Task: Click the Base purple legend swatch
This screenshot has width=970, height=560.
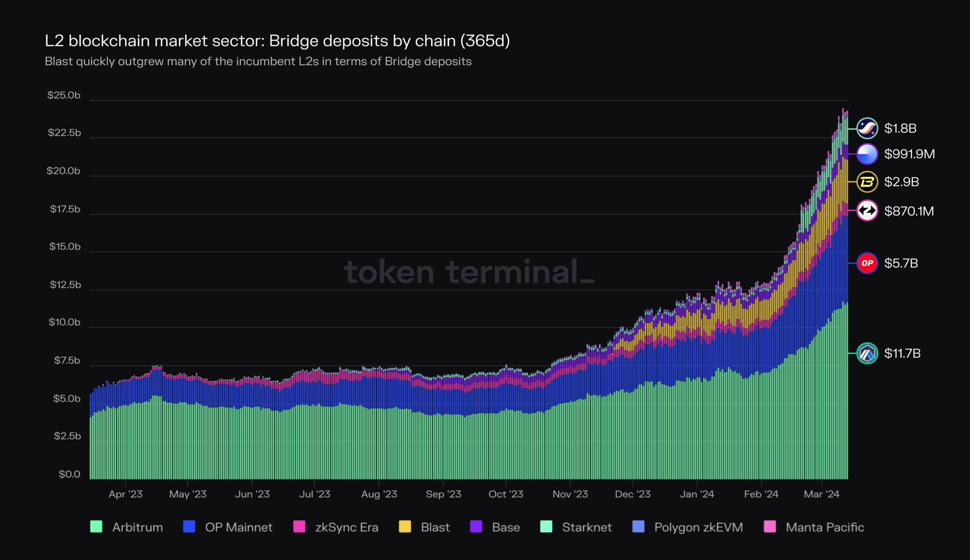Action: [x=476, y=527]
